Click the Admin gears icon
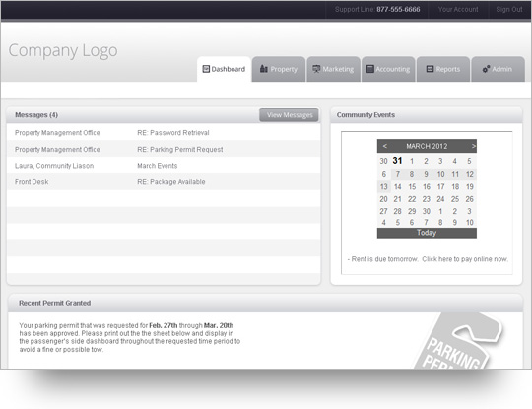 [x=486, y=69]
